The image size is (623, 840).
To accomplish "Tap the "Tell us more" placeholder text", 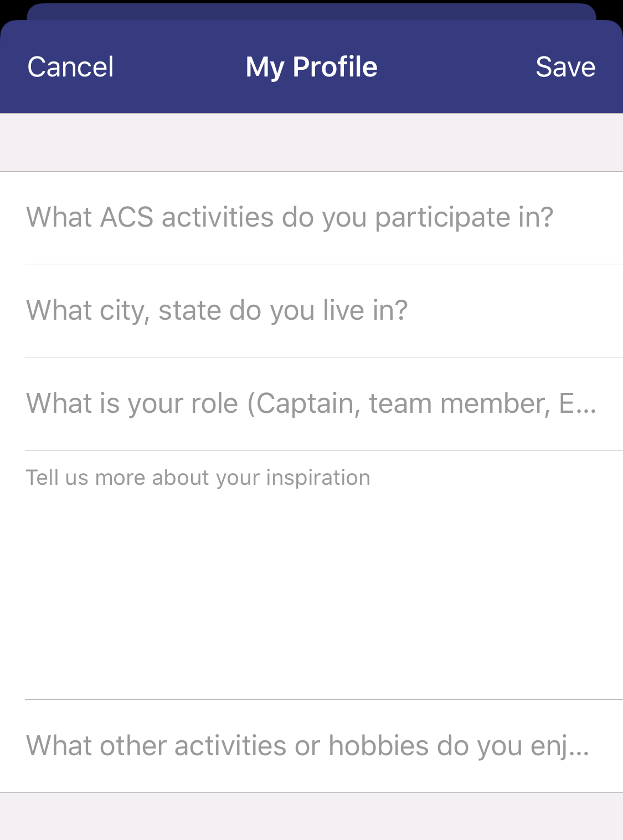I will coord(198,478).
